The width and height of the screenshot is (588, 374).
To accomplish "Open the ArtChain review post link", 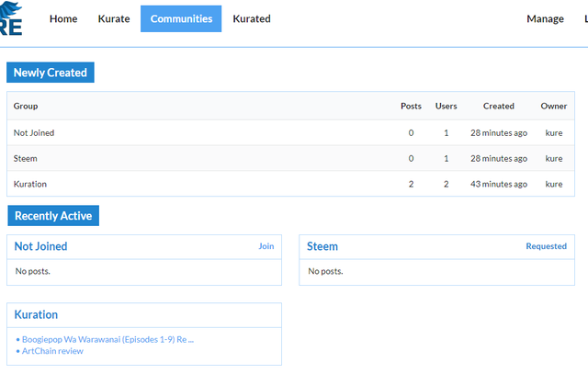I will (x=52, y=351).
